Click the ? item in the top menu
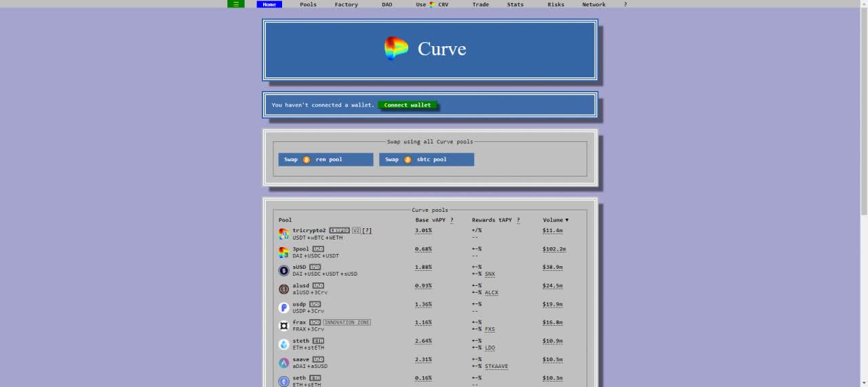This screenshot has height=387, width=868. click(x=625, y=4)
